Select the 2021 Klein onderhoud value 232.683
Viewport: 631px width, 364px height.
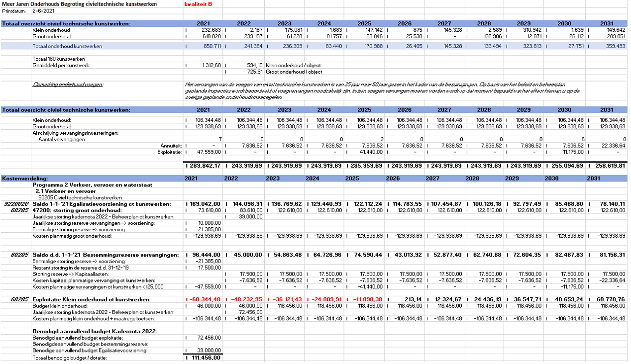coord(210,30)
